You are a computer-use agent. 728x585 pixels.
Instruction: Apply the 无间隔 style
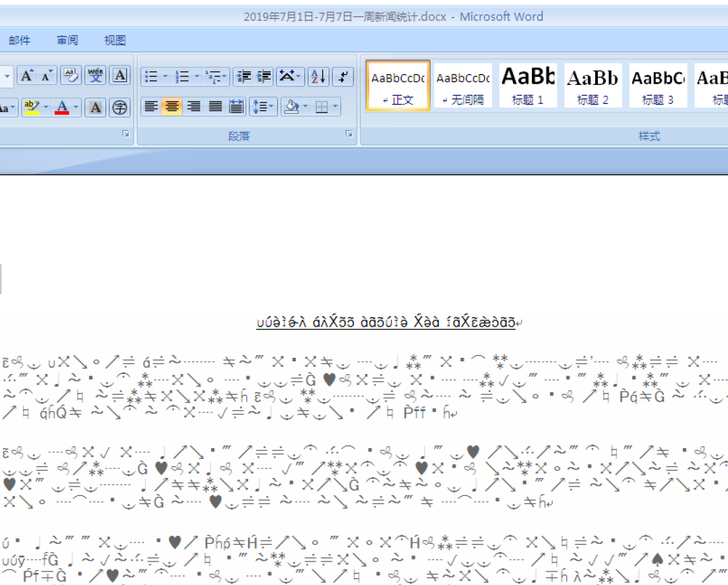(x=463, y=86)
